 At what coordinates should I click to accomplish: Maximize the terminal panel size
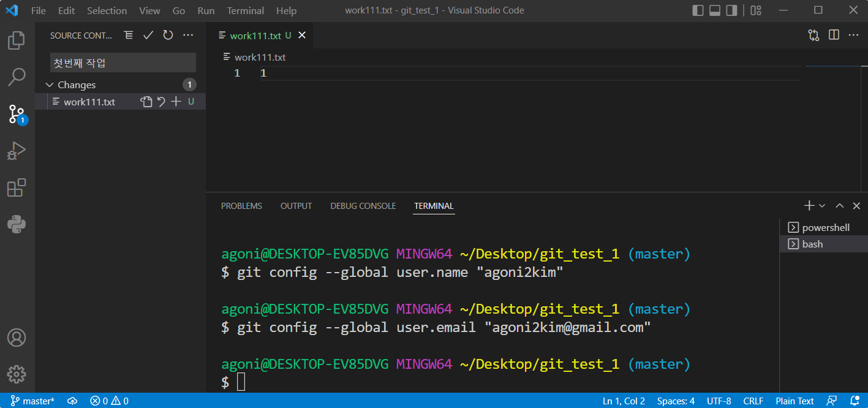point(840,206)
